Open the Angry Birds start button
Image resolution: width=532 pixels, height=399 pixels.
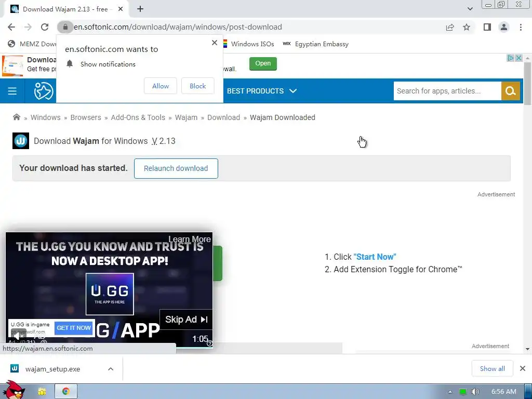[x=13, y=390]
